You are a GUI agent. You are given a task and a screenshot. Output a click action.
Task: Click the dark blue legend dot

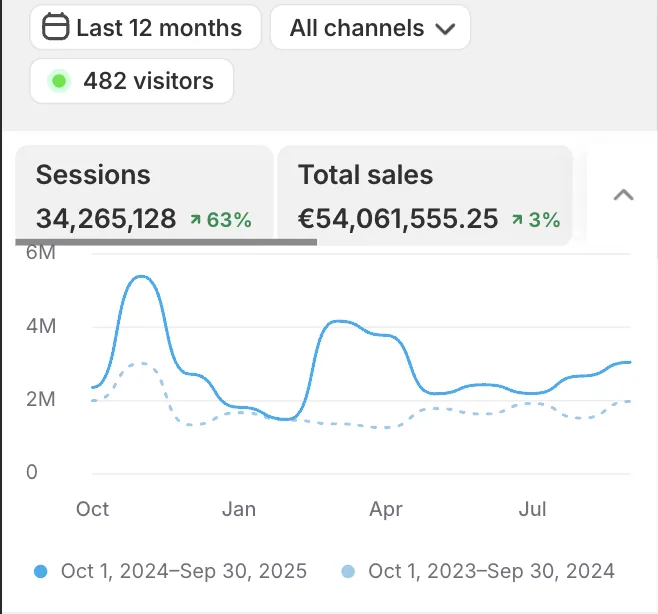tap(41, 572)
